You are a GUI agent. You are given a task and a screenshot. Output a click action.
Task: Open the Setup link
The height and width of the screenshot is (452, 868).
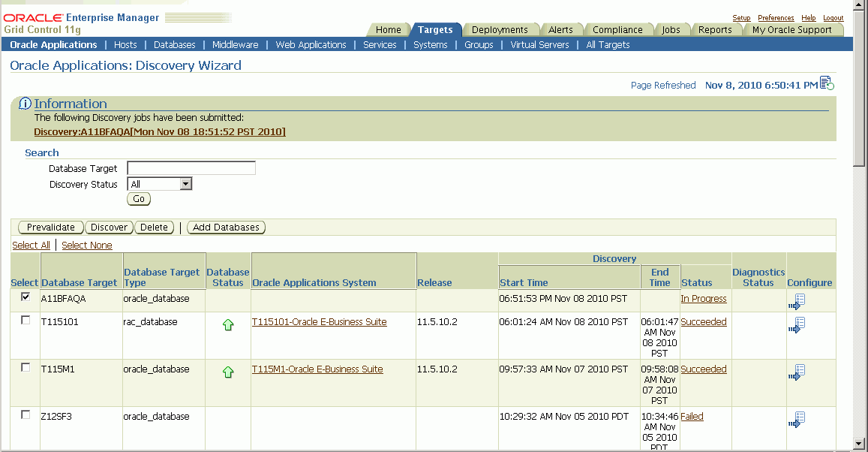click(x=741, y=18)
